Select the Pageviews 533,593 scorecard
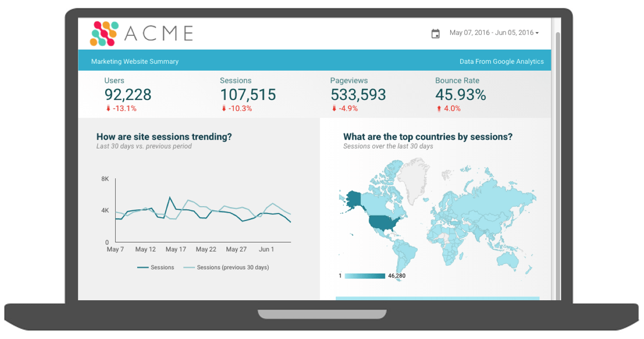The image size is (644, 339). (358, 94)
